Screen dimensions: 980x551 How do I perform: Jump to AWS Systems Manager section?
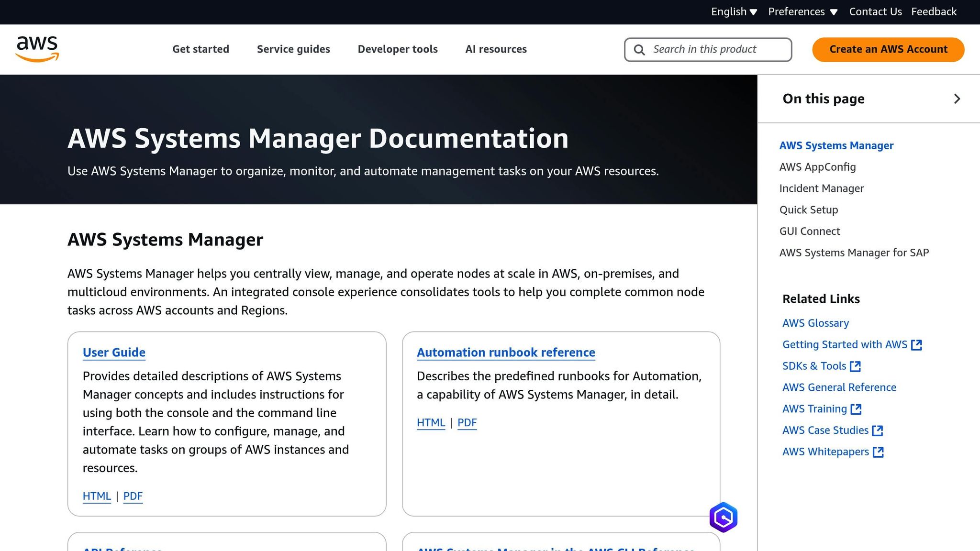click(x=836, y=145)
